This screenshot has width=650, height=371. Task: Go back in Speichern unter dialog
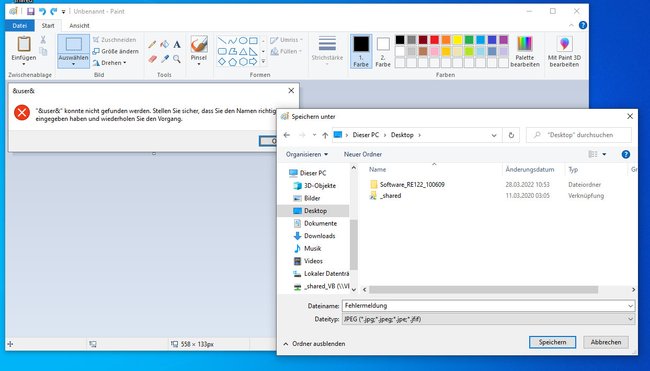(287, 135)
